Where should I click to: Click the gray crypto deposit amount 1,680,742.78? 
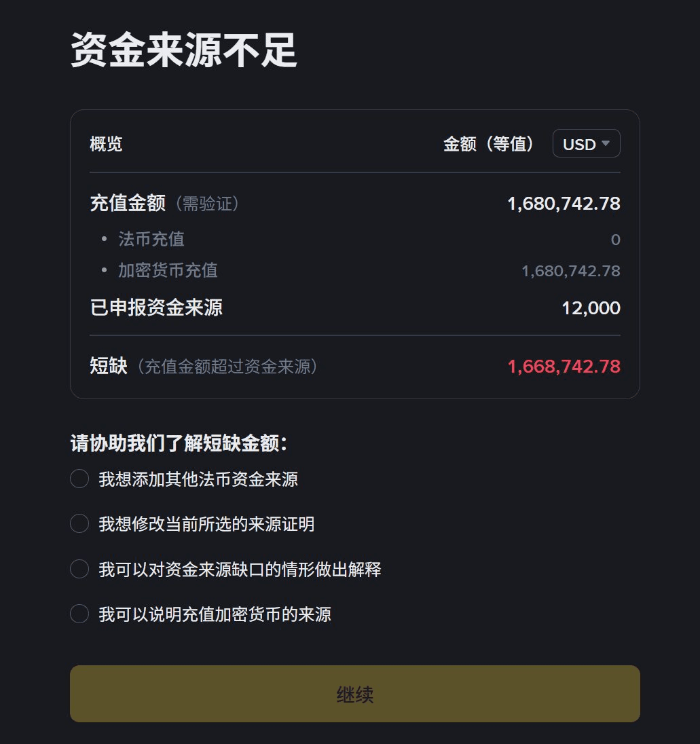tap(570, 271)
